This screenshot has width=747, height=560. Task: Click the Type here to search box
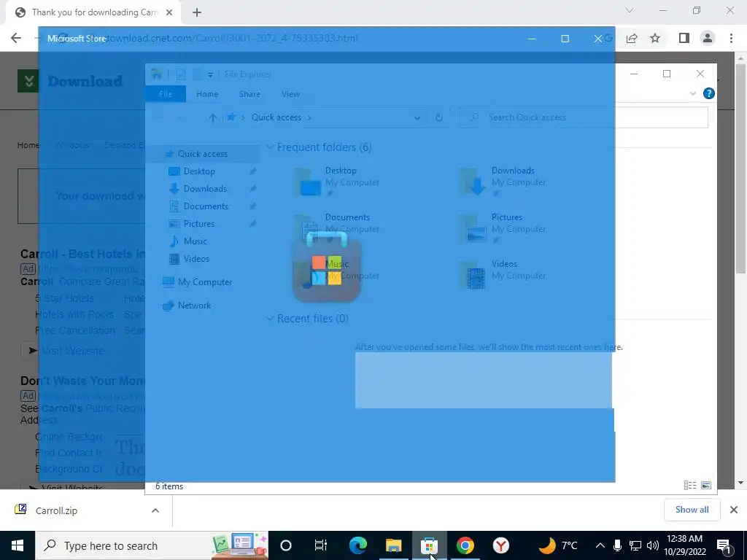152,545
